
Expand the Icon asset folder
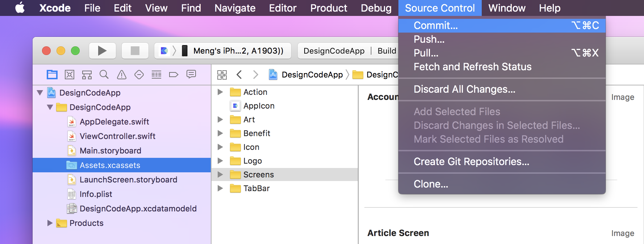pos(220,147)
